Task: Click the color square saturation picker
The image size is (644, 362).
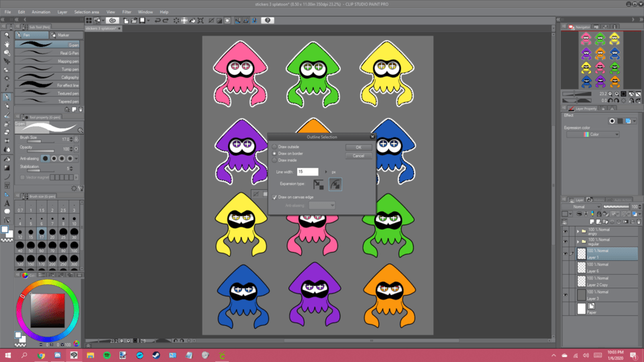Action: click(x=48, y=310)
